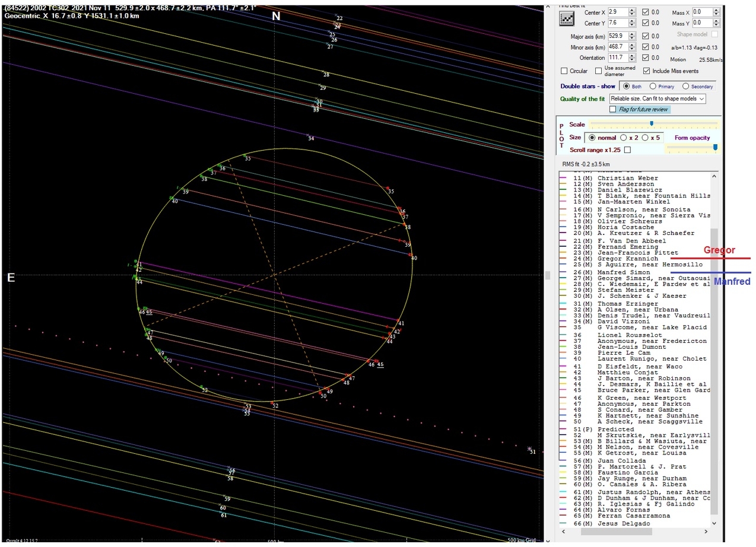Click the Mass X input field

(x=702, y=12)
